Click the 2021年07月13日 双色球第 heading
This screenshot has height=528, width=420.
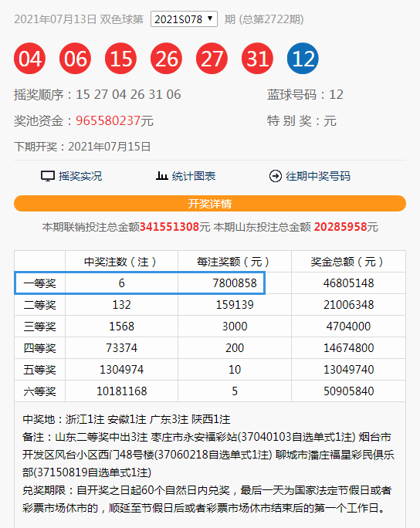(79, 19)
